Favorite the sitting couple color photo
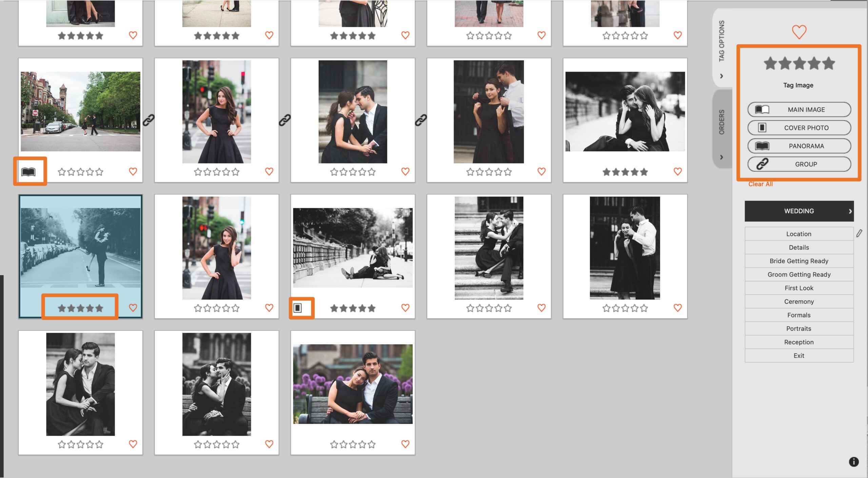The height and width of the screenshot is (478, 868). 405,172
